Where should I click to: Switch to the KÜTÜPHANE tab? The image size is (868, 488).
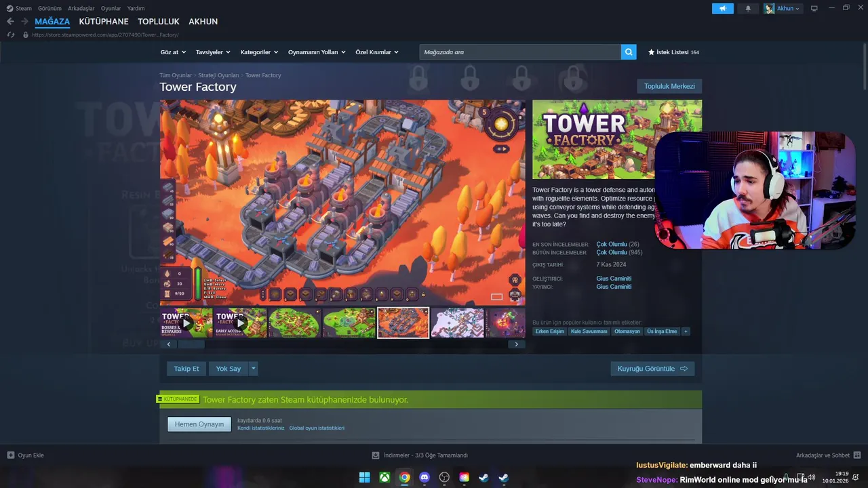(104, 22)
